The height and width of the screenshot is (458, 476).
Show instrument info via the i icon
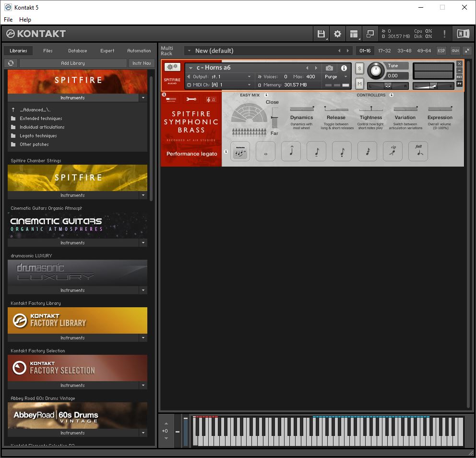tap(344, 68)
